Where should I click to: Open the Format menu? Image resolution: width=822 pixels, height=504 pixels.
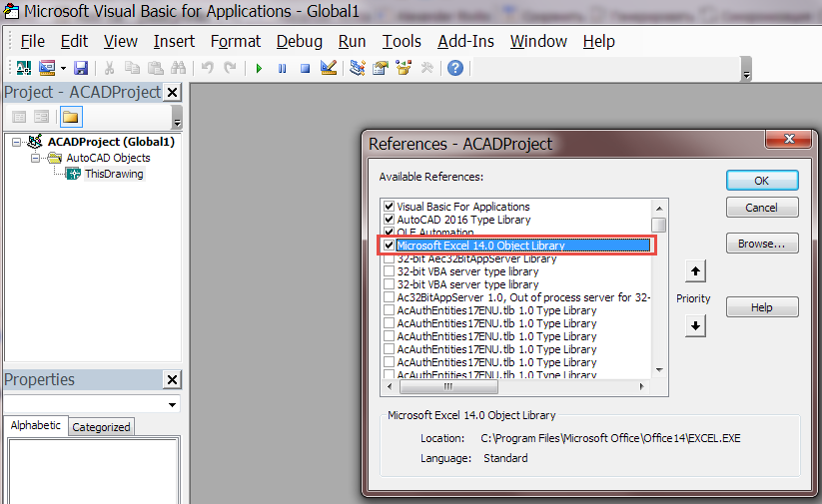tap(236, 41)
